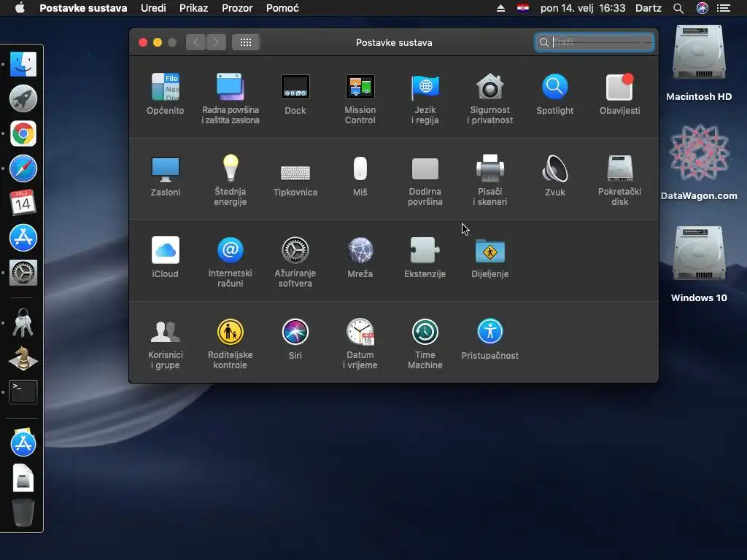Image resolution: width=747 pixels, height=560 pixels.
Task: Open the Trash in the Dock
Action: click(23, 513)
